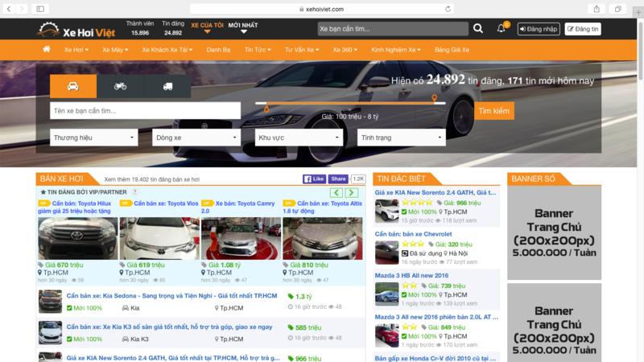Open the VIP/Partner help question mark
Image resolution: width=644 pixels, height=362 pixels.
[134, 191]
